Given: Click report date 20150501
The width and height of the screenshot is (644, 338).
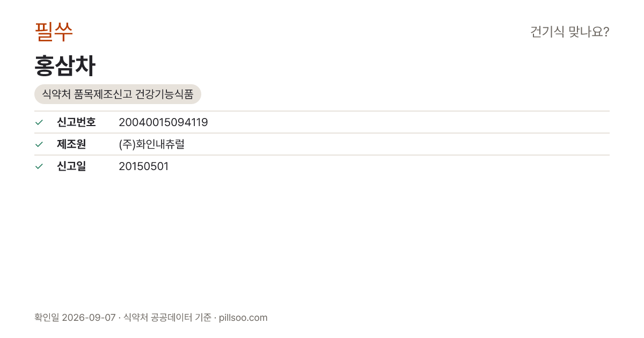Looking at the screenshot, I should [143, 166].
